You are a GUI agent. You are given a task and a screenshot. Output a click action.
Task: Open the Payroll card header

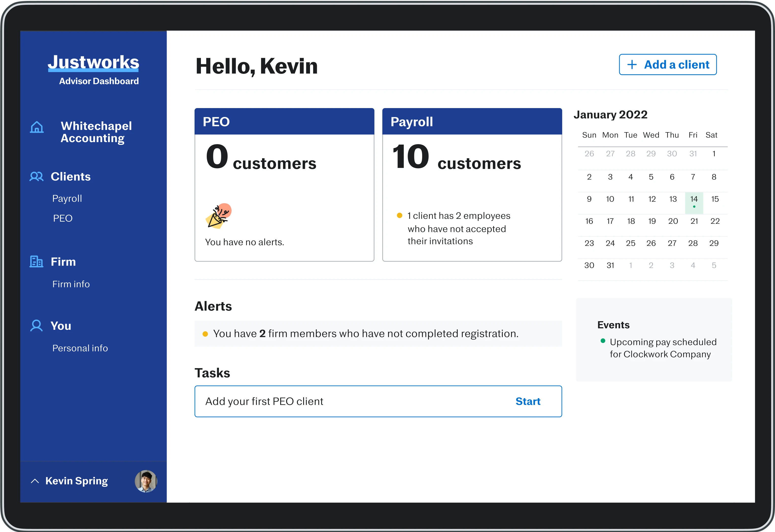(x=472, y=122)
